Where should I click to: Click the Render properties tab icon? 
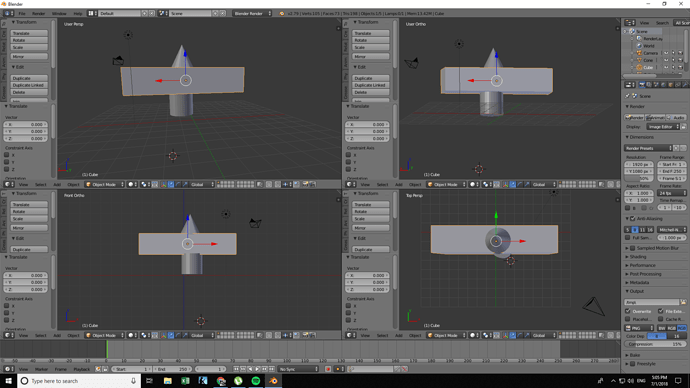pyautogui.click(x=642, y=85)
